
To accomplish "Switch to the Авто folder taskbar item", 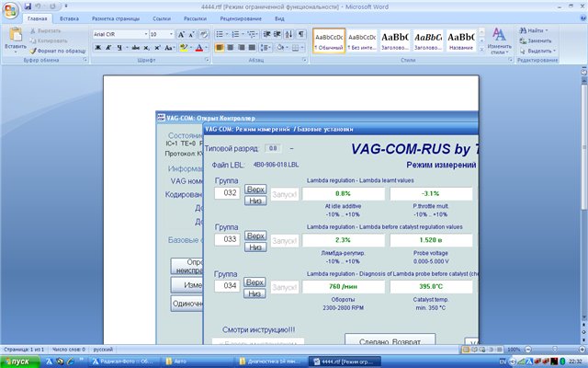I will pos(198,362).
